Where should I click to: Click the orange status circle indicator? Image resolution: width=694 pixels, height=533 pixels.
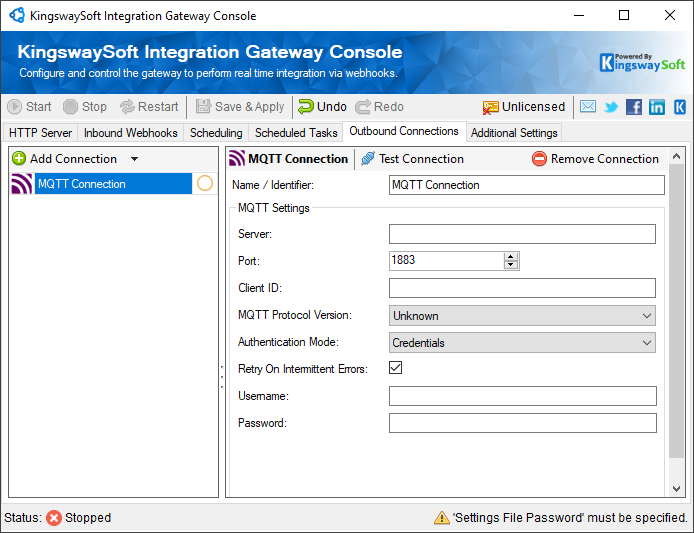click(205, 183)
